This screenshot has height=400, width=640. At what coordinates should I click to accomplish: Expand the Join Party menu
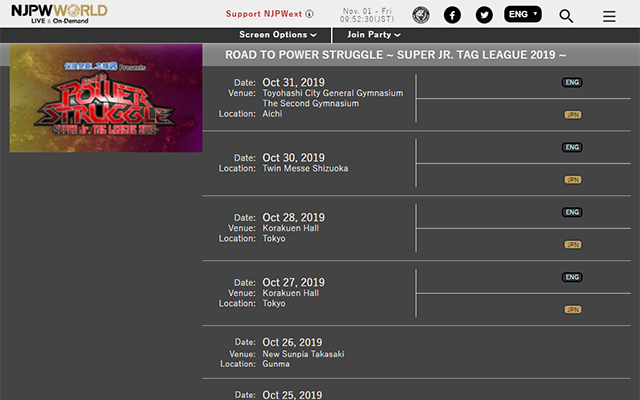[x=373, y=35]
